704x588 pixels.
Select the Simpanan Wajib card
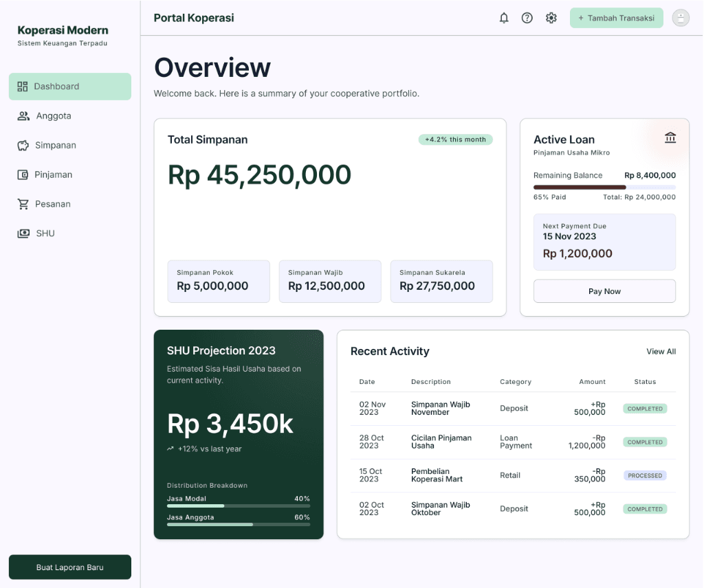[330, 281]
